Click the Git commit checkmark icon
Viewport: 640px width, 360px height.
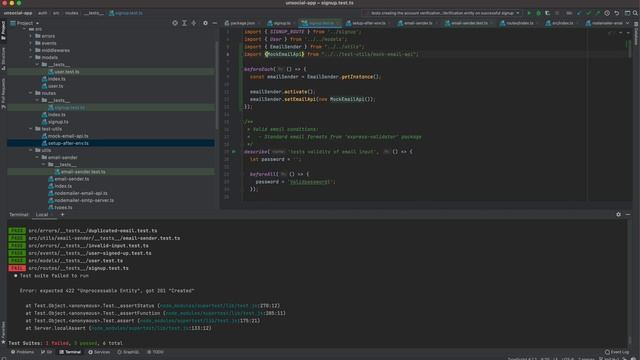point(588,13)
